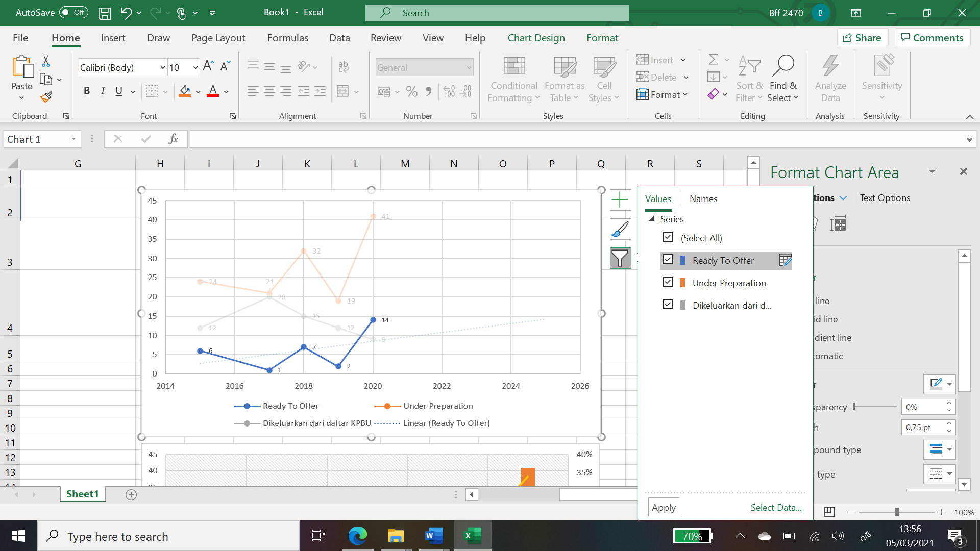Click the Wrap Text icon

(x=344, y=66)
